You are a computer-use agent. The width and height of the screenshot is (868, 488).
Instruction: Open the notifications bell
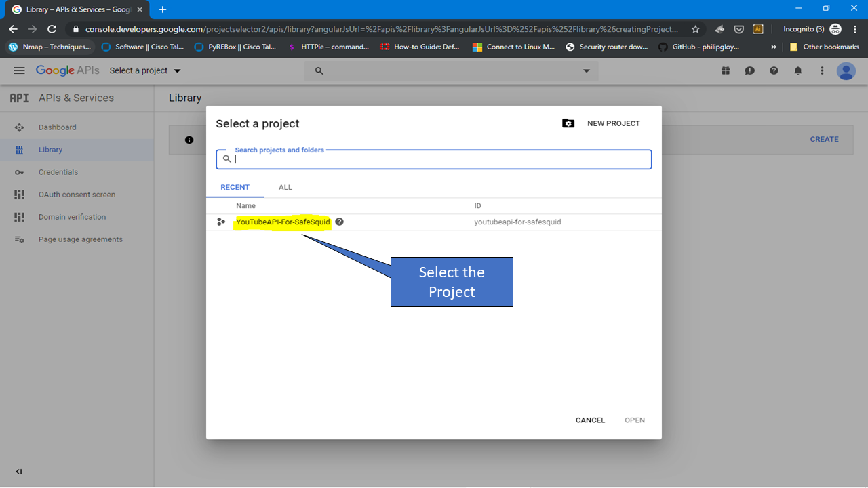click(798, 70)
